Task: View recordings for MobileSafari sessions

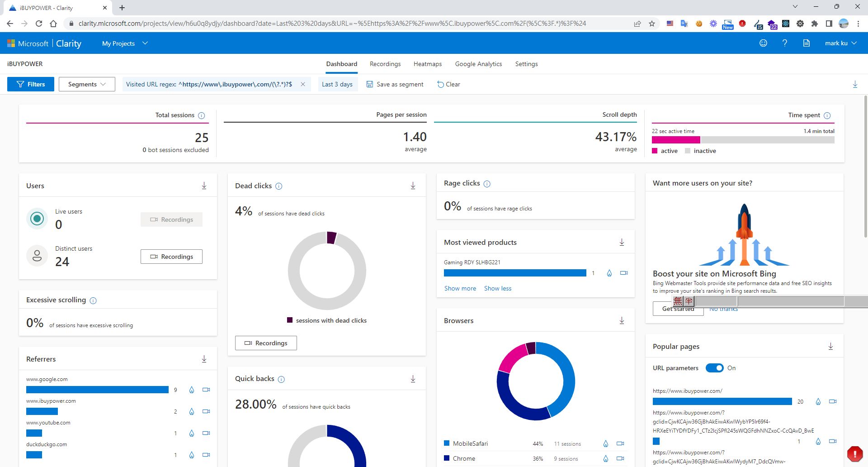Action: coord(620,443)
